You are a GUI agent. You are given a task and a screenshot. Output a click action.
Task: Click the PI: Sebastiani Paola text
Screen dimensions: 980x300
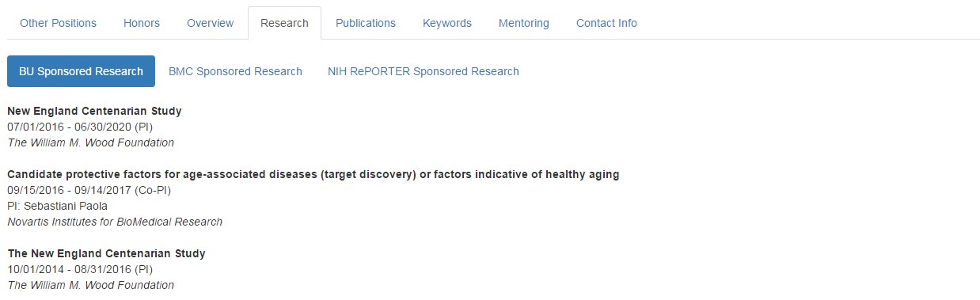(x=57, y=206)
